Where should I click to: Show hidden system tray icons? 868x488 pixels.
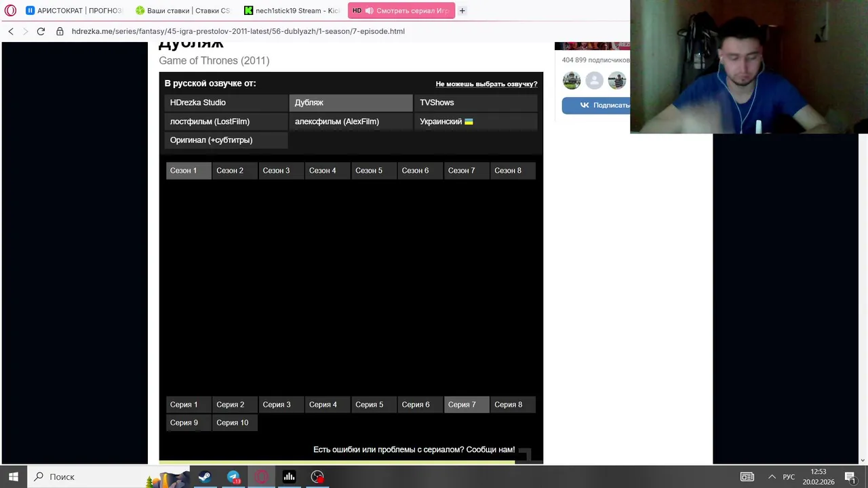(x=772, y=477)
